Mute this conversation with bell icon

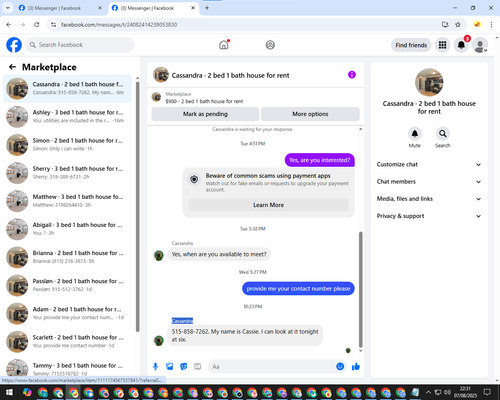[x=414, y=134]
